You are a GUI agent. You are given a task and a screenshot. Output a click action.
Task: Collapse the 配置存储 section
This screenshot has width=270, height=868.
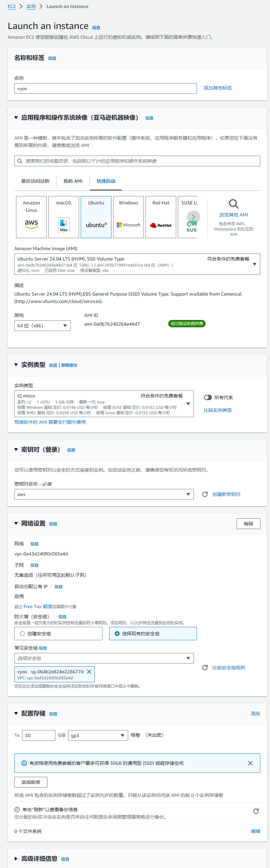tap(16, 713)
